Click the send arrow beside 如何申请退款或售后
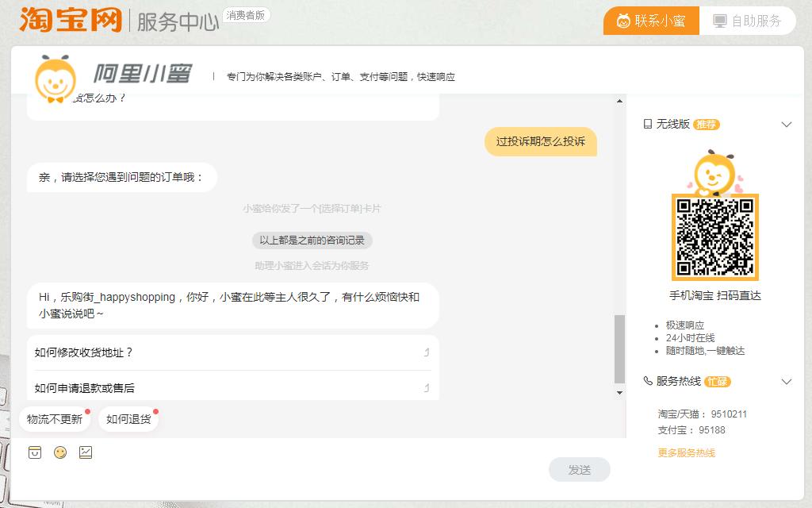812x508 pixels. [426, 388]
